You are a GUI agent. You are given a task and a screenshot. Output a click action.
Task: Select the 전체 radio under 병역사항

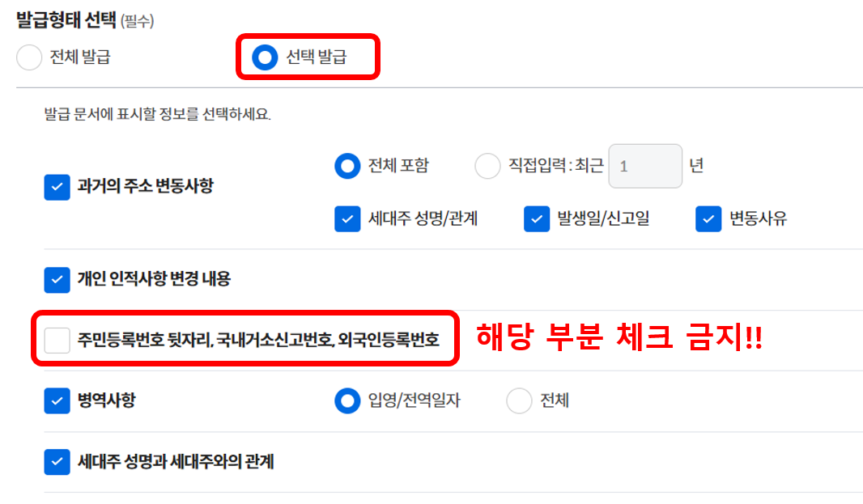pos(519,400)
